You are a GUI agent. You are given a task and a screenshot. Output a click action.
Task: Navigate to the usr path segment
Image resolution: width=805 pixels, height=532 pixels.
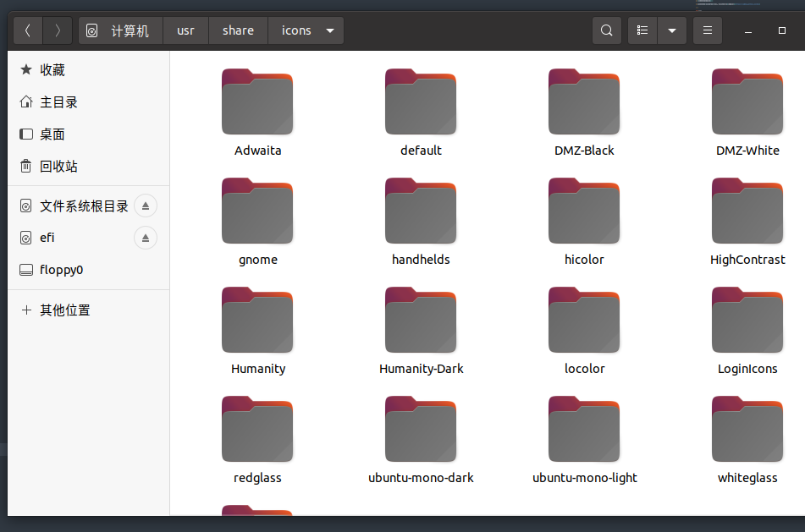185,30
